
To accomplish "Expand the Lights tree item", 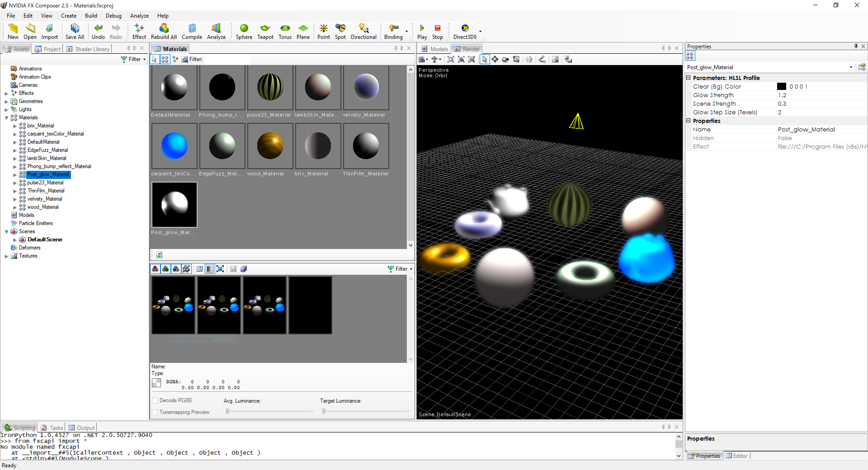I will pos(5,109).
